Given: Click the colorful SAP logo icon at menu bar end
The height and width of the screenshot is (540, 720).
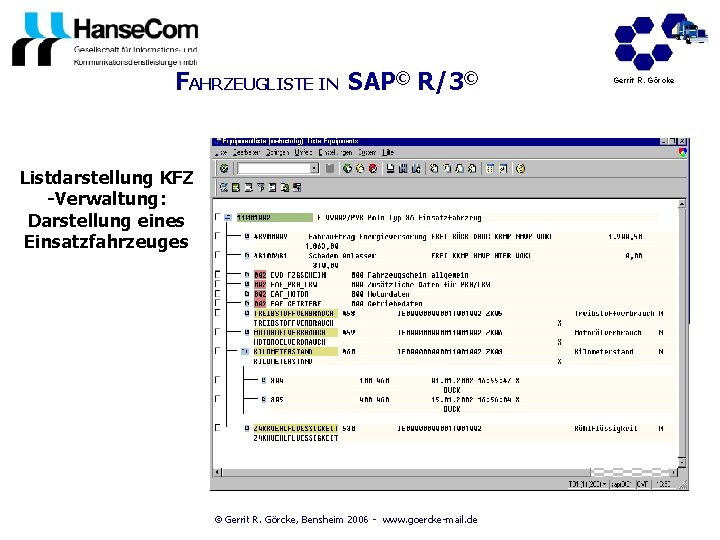Looking at the screenshot, I should (x=682, y=153).
